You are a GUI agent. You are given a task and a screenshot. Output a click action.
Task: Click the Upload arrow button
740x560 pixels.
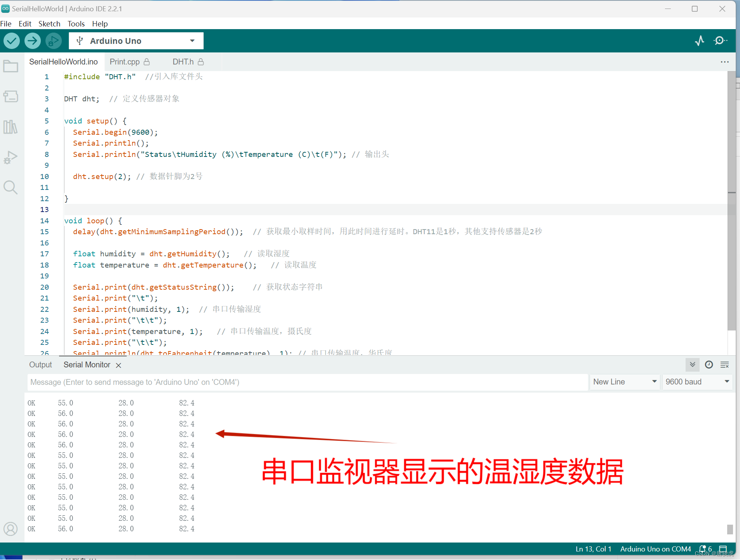coord(33,41)
